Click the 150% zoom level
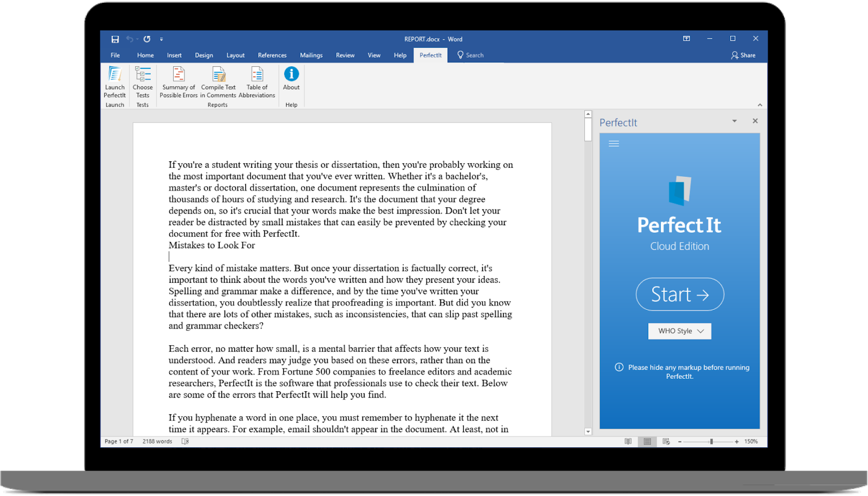Screen dimensions: 868x496 click(x=751, y=442)
